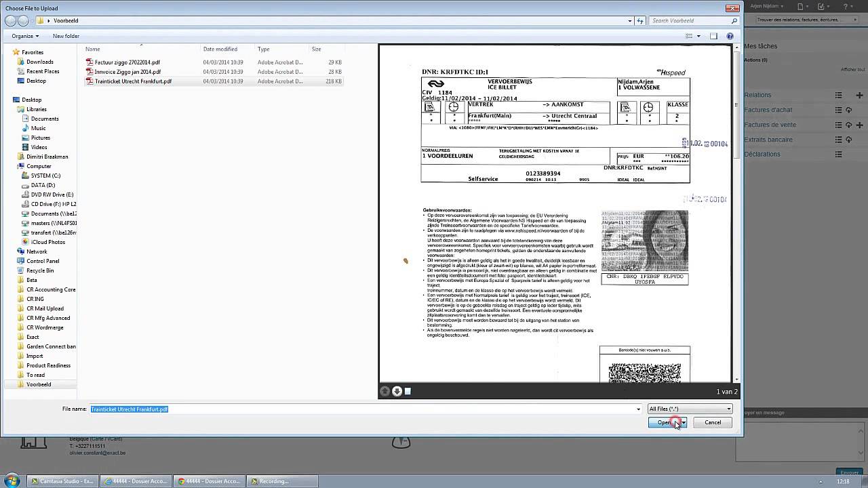Image resolution: width=868 pixels, height=488 pixels.
Task: Click the change your view icon
Action: (689, 36)
